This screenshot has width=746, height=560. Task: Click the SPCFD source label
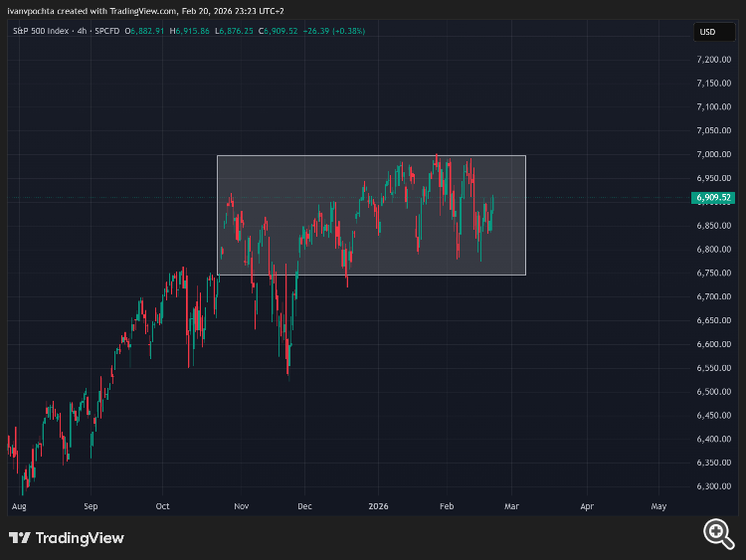click(x=107, y=31)
